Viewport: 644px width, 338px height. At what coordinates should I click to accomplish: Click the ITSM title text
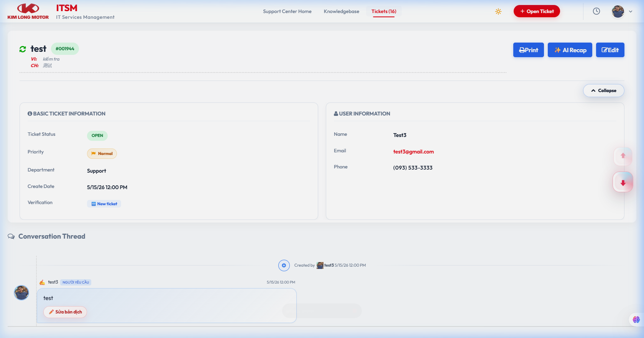pyautogui.click(x=67, y=8)
